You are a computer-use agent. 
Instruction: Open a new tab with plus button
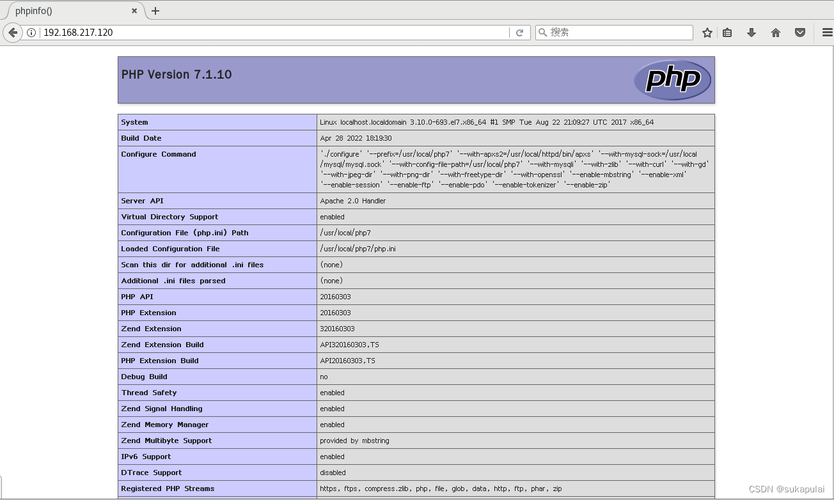click(x=155, y=11)
